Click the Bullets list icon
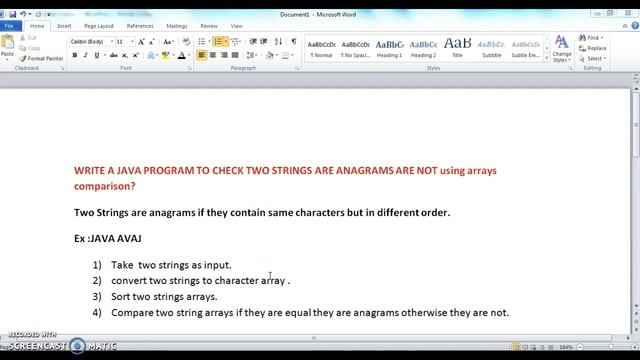The height and width of the screenshot is (360, 640). coord(202,42)
